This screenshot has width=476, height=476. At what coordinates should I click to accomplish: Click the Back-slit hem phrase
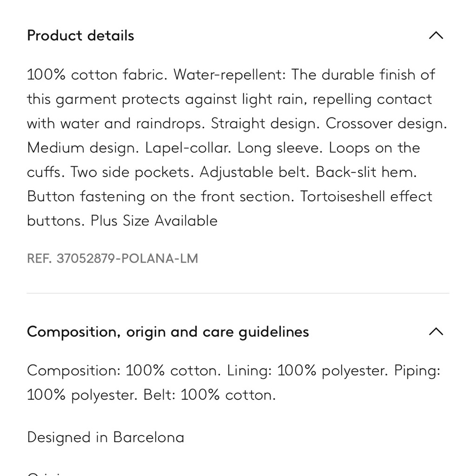coord(366,172)
